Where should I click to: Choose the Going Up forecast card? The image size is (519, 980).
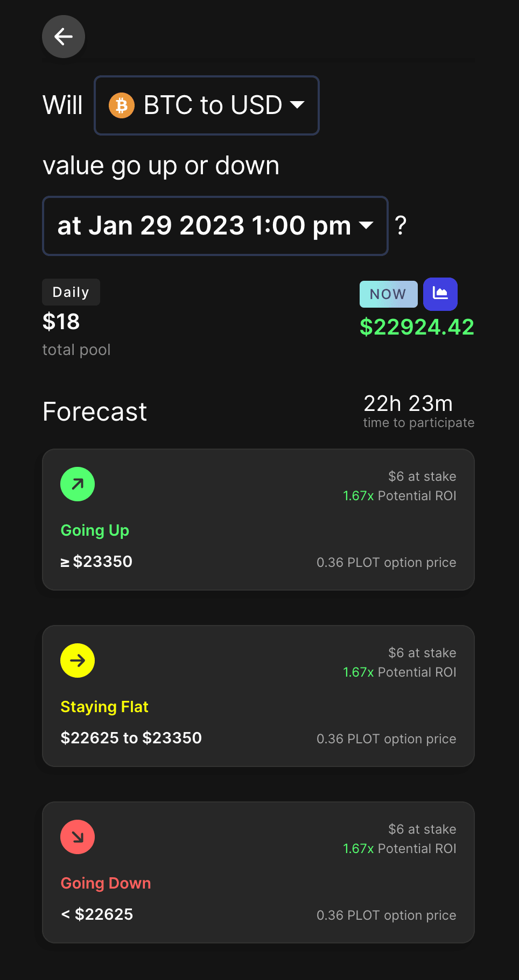click(258, 520)
